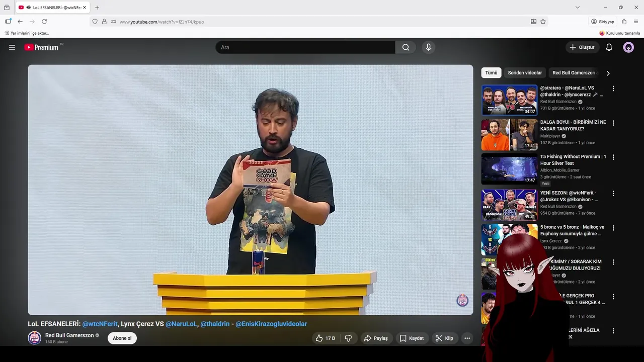Screen dimensions: 644x362
Task: Select the Red Bull Gamerszon chip
Action: [574, 73]
